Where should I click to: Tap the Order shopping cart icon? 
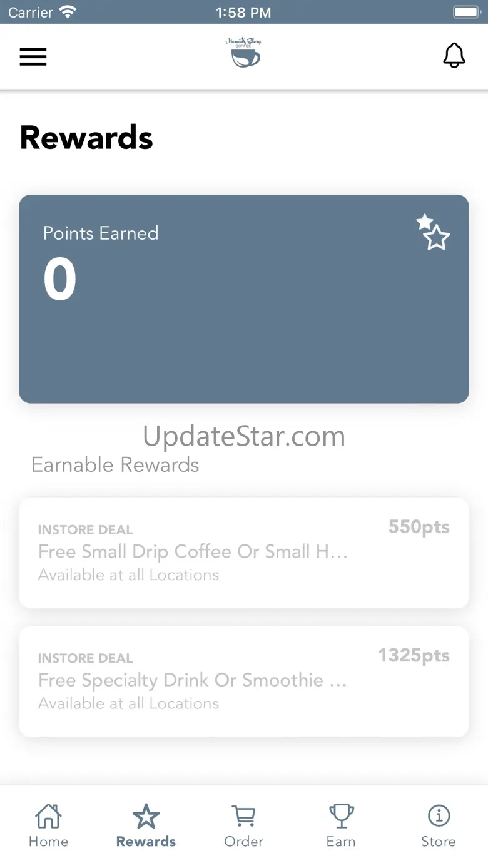click(x=243, y=816)
